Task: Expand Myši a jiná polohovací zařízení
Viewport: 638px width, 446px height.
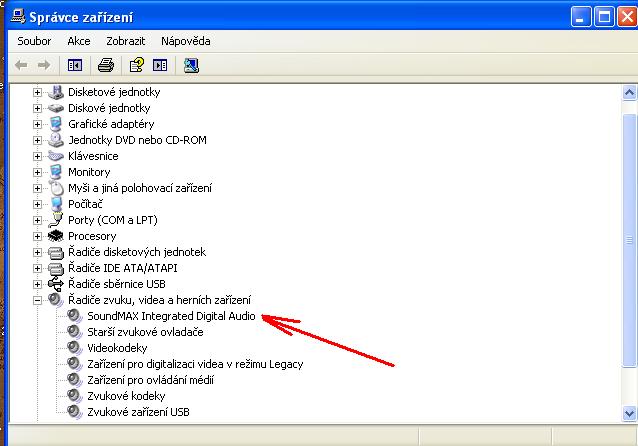Action: click(x=37, y=188)
